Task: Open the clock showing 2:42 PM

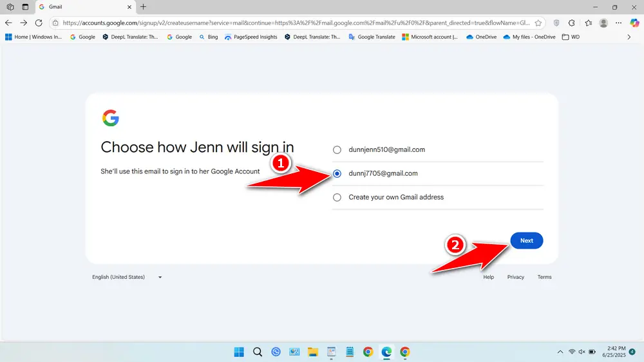Action: pyautogui.click(x=614, y=352)
